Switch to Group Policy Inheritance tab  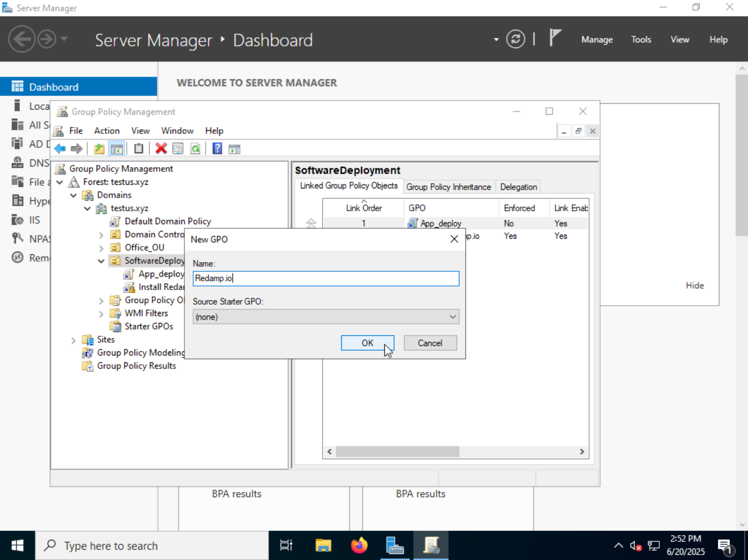point(449,187)
